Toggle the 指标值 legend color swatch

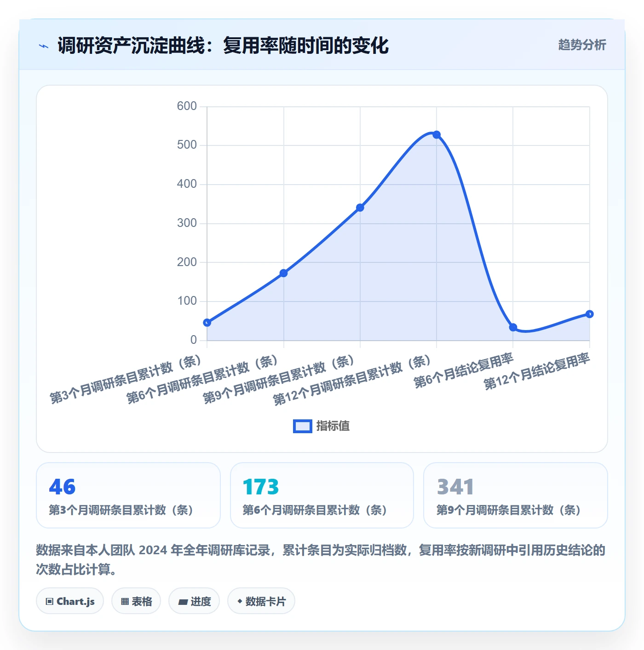tap(302, 426)
